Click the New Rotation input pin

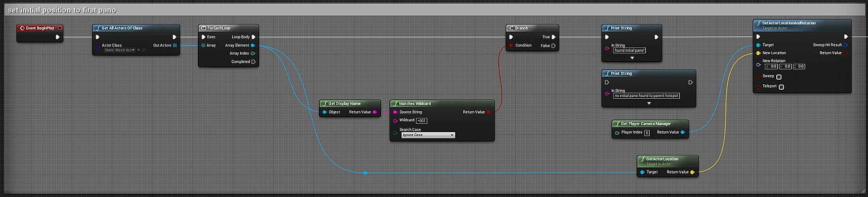click(758, 64)
